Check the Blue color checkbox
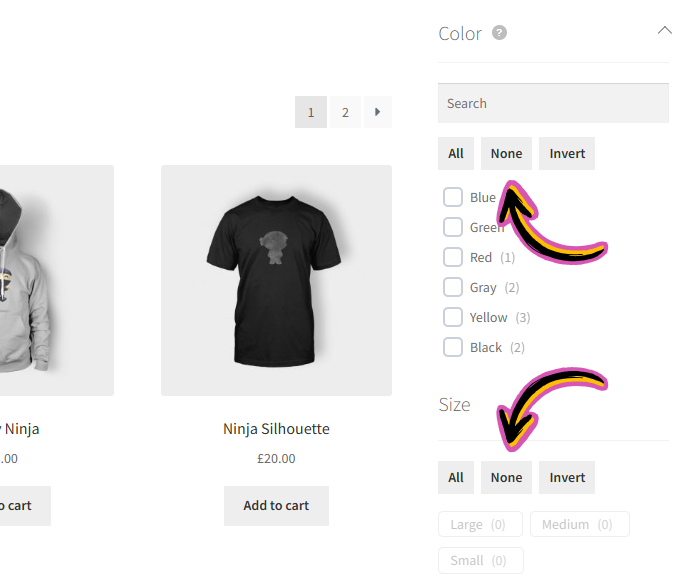 point(453,197)
